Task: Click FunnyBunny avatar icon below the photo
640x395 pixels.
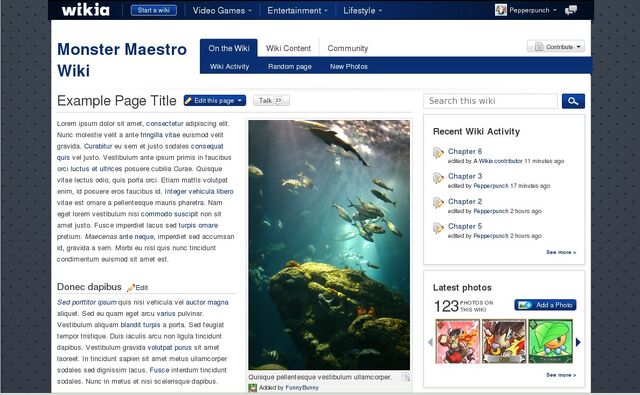Action: click(253, 388)
